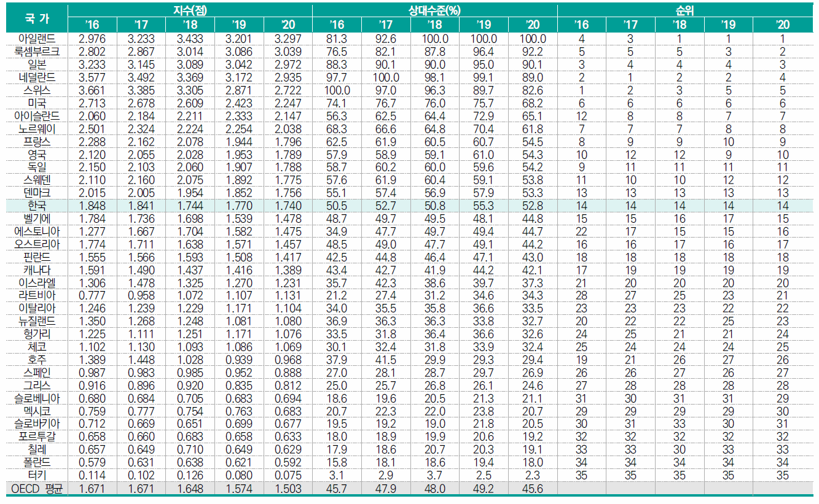Screen dimensions: 819x504
Task: Click the OECD 평균 row label
Action: 37,489
